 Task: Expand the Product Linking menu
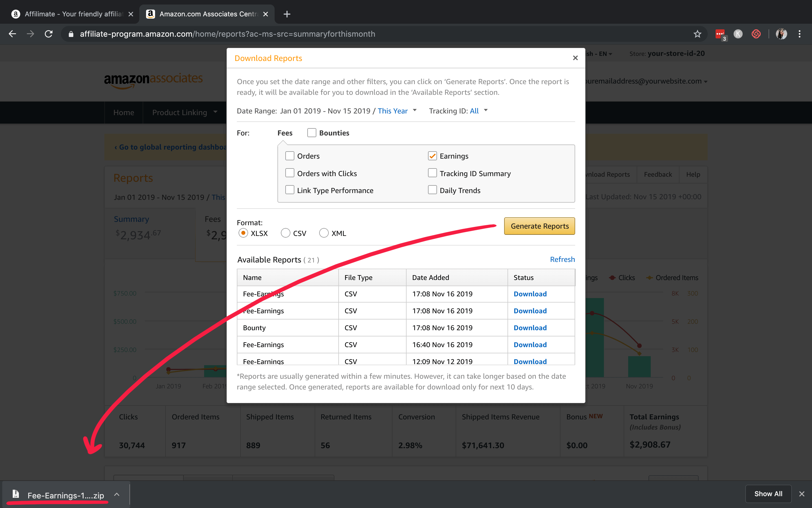coord(185,113)
